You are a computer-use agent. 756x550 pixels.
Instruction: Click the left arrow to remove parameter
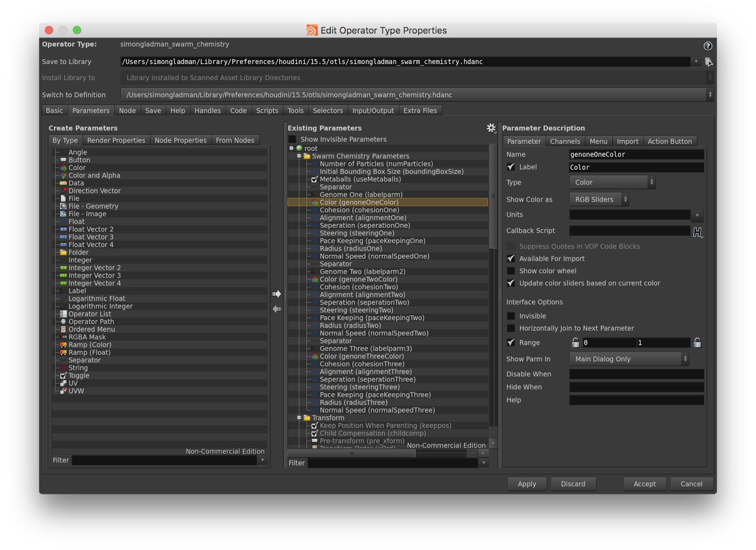(277, 309)
